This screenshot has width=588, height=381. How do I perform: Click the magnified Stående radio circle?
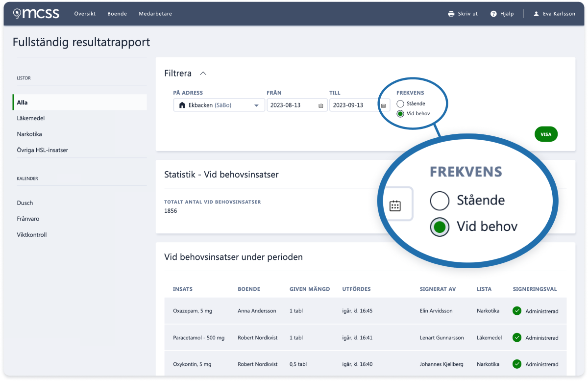(440, 201)
